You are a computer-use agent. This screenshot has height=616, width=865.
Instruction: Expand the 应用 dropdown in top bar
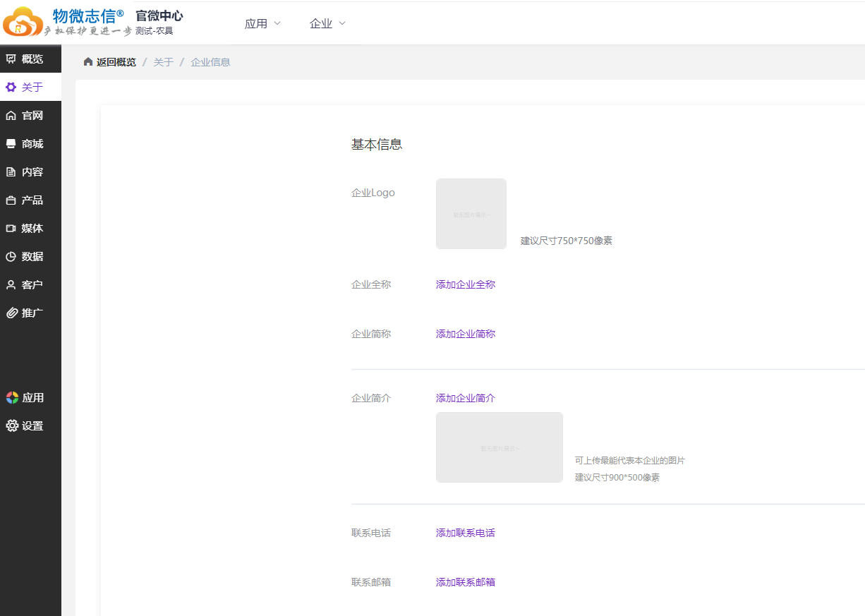tap(262, 23)
